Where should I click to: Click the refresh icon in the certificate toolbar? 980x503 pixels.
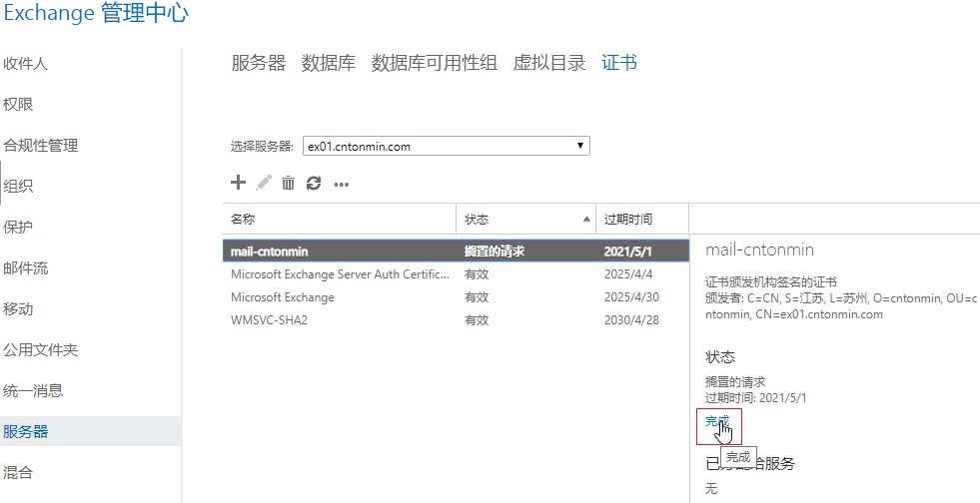click(x=314, y=183)
